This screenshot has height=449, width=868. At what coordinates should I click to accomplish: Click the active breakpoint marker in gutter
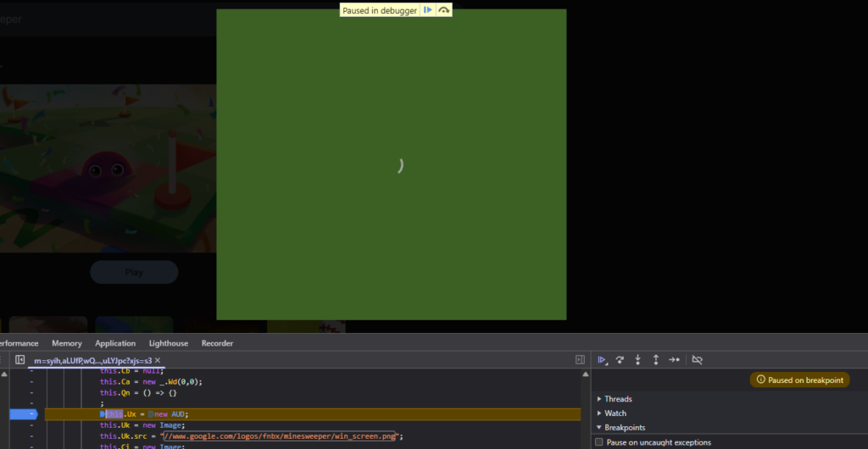click(22, 413)
